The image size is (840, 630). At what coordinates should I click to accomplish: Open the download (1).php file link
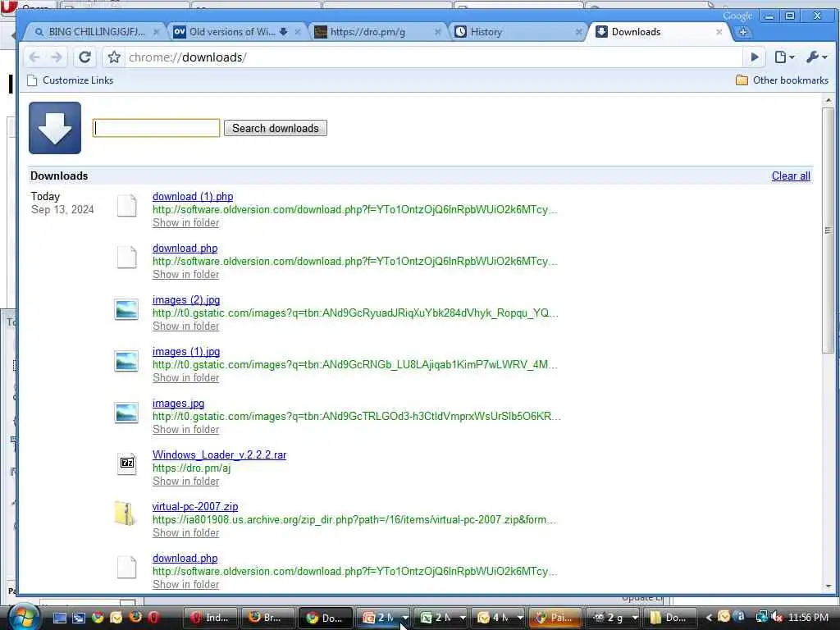coord(193,197)
